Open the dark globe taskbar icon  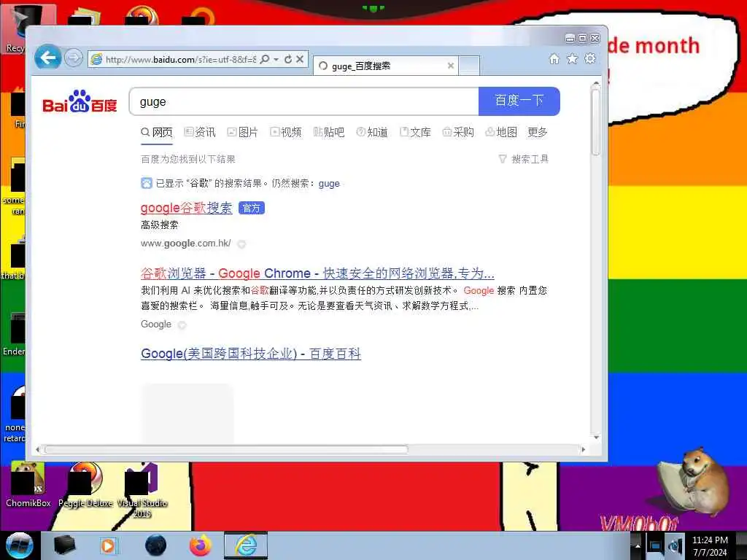[x=156, y=545]
